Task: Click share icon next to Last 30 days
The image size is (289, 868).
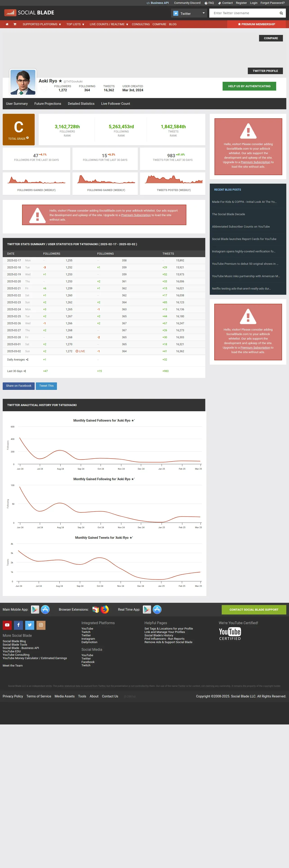Action: [25, 371]
